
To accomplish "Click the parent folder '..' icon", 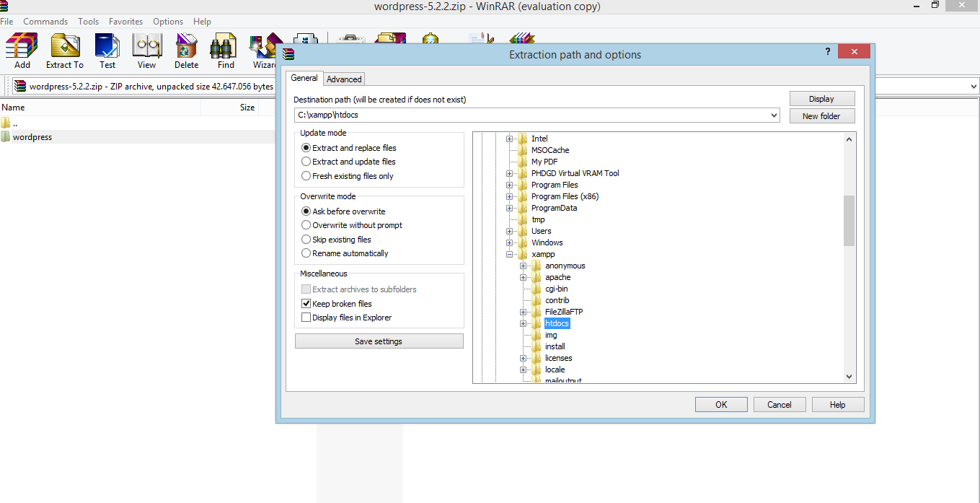I will click(x=6, y=123).
